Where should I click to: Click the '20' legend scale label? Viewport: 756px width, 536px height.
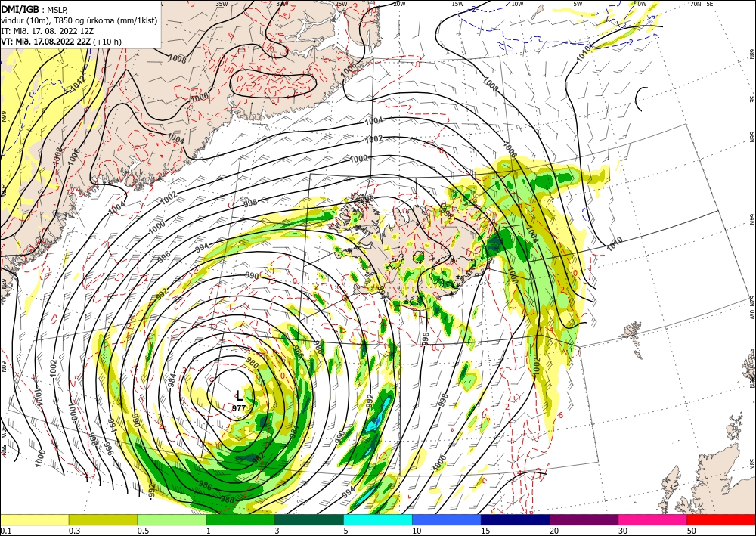pos(554,531)
